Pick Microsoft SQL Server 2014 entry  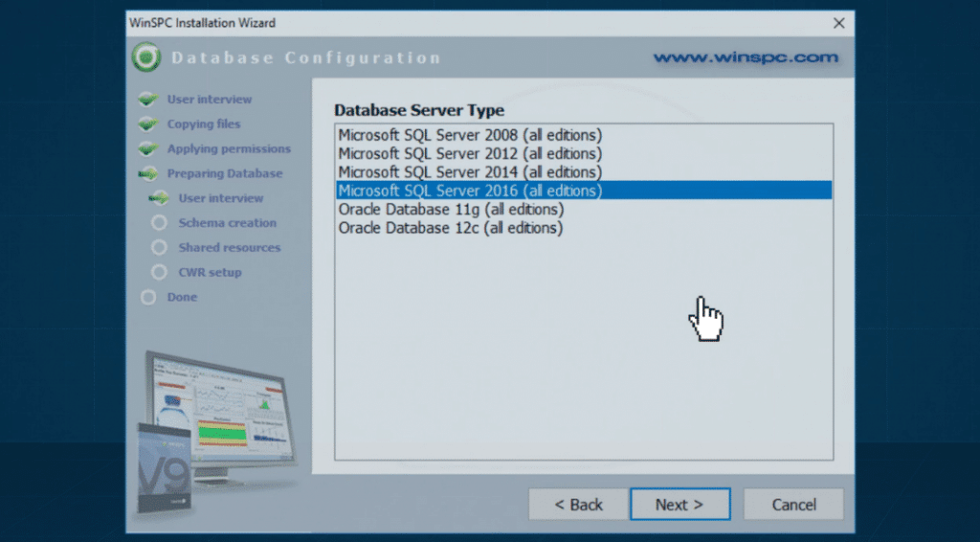point(470,172)
